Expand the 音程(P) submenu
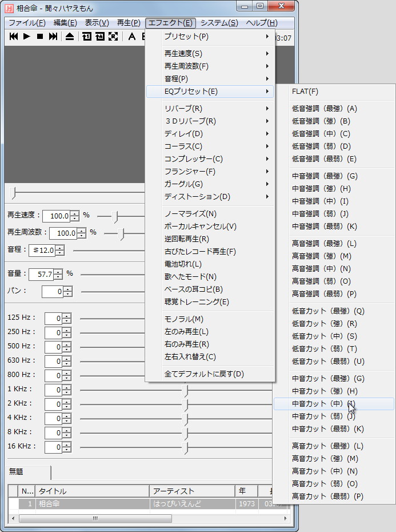The width and height of the screenshot is (396, 532). (210, 79)
